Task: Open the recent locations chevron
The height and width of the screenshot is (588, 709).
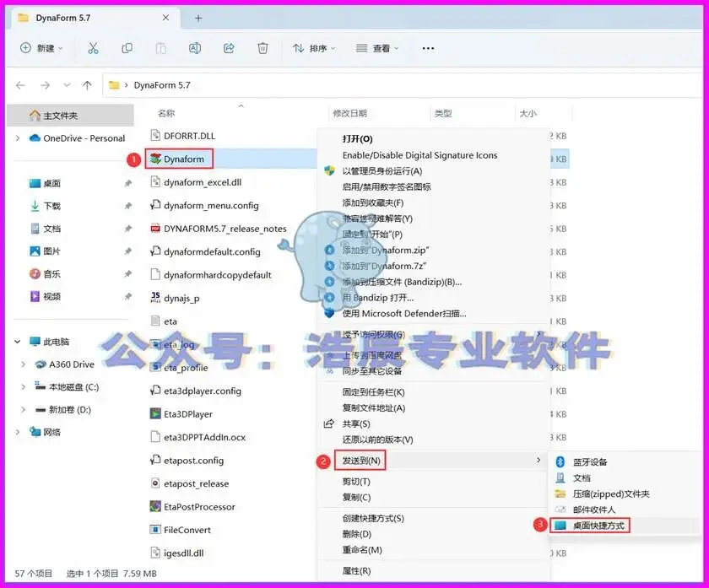Action: (67, 85)
